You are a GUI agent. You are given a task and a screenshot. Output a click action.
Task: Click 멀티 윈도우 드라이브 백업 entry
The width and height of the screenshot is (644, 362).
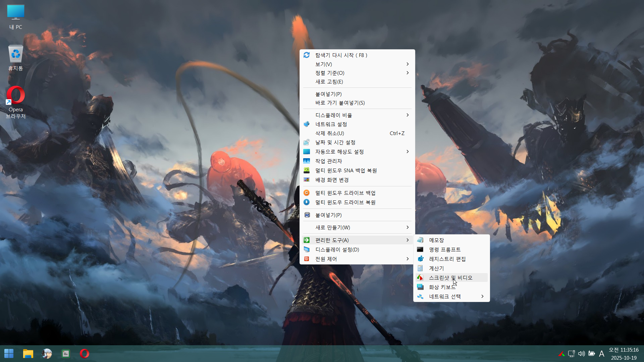coord(345,193)
